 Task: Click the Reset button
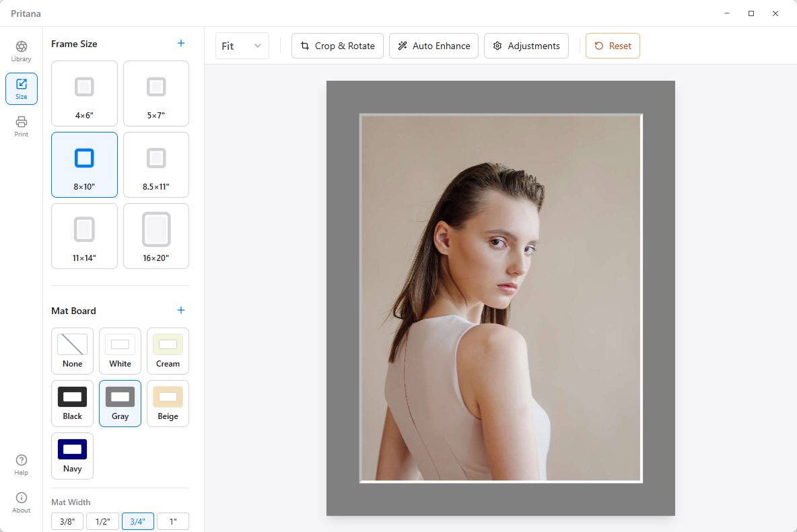coord(613,46)
